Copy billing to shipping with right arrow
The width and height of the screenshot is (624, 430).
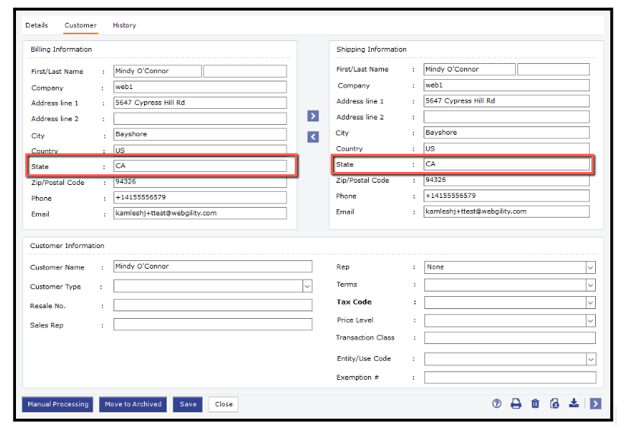tap(313, 117)
